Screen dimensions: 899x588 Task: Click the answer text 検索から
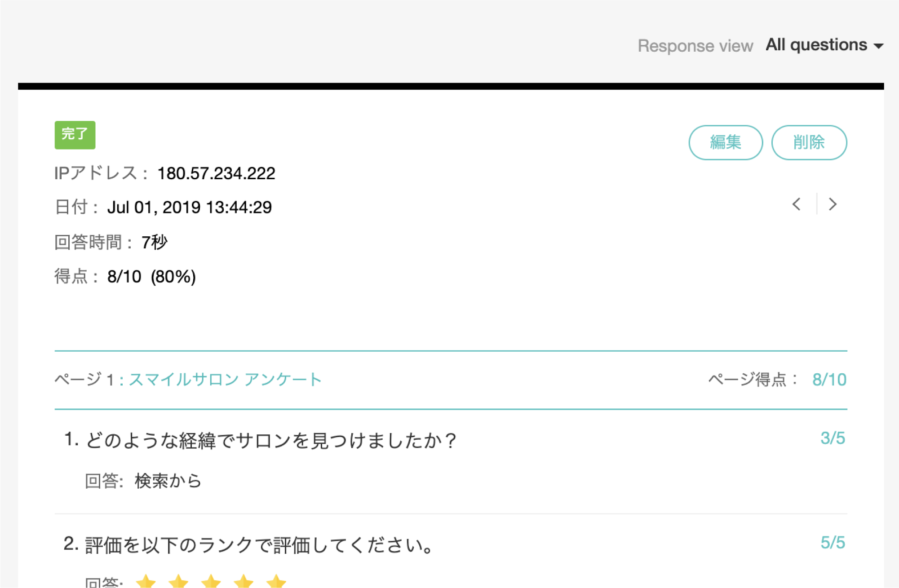tap(168, 481)
